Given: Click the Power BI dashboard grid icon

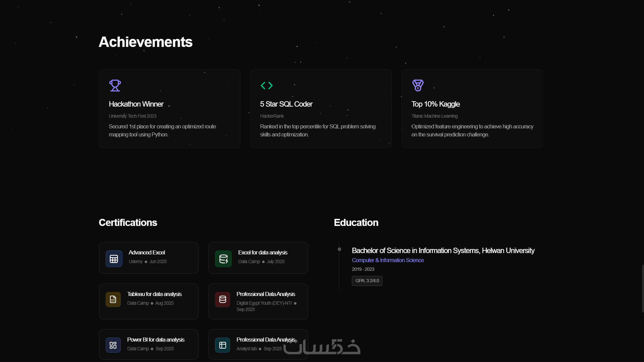Looking at the screenshot, I should coord(113,345).
